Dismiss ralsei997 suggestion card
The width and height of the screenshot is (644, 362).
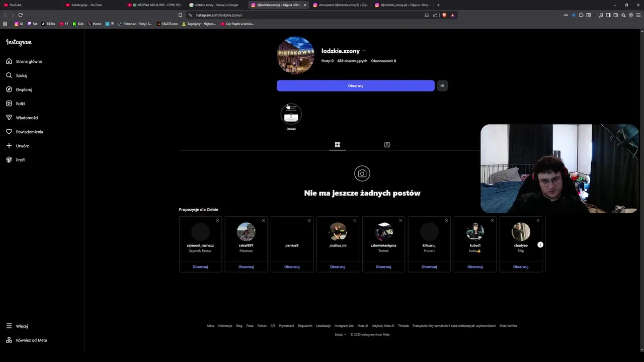[x=263, y=220]
